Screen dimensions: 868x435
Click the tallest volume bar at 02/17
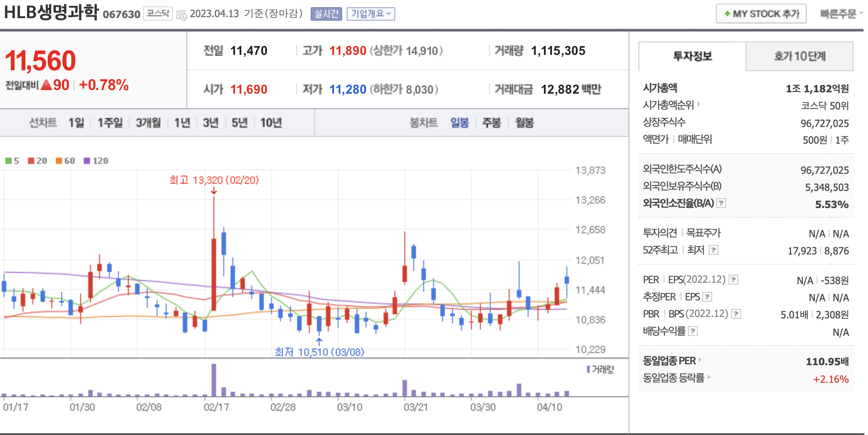coord(214,380)
